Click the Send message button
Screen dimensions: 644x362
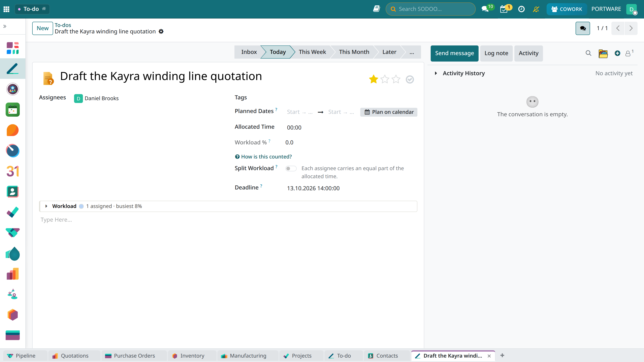coord(454,53)
